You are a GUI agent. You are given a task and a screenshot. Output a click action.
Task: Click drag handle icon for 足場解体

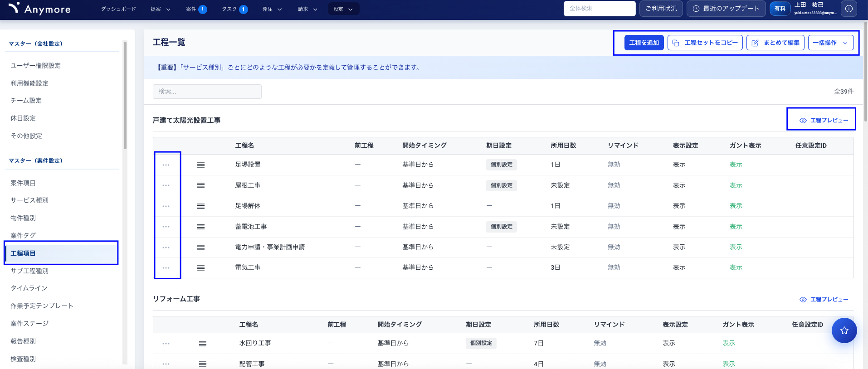pyautogui.click(x=201, y=206)
